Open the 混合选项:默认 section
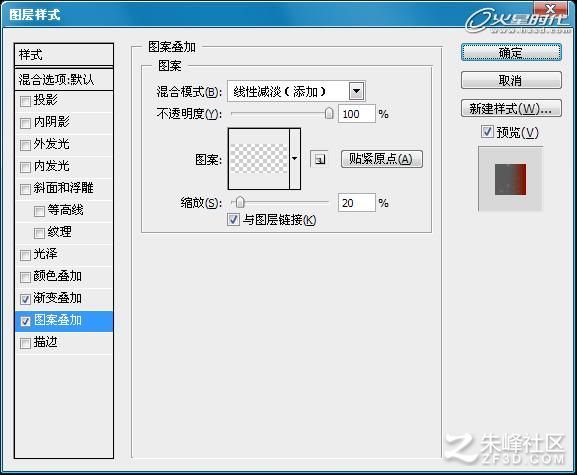Screen dimensions: 577x475 tap(64, 79)
